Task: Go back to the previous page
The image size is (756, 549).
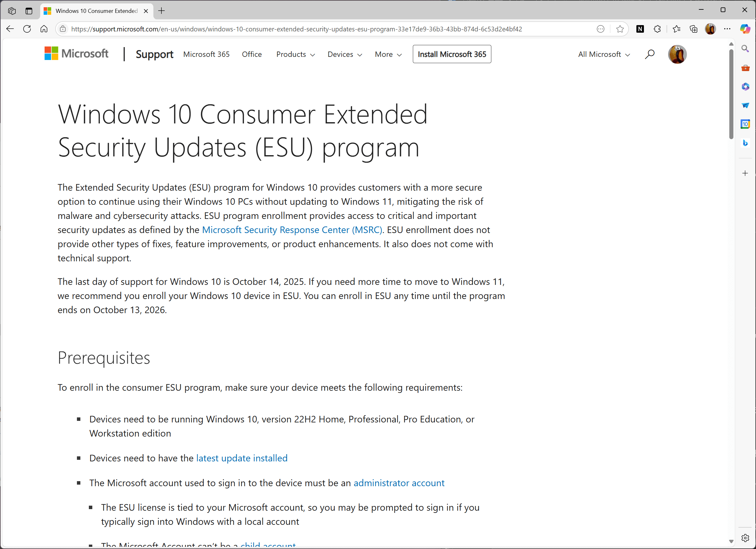Action: 10,29
